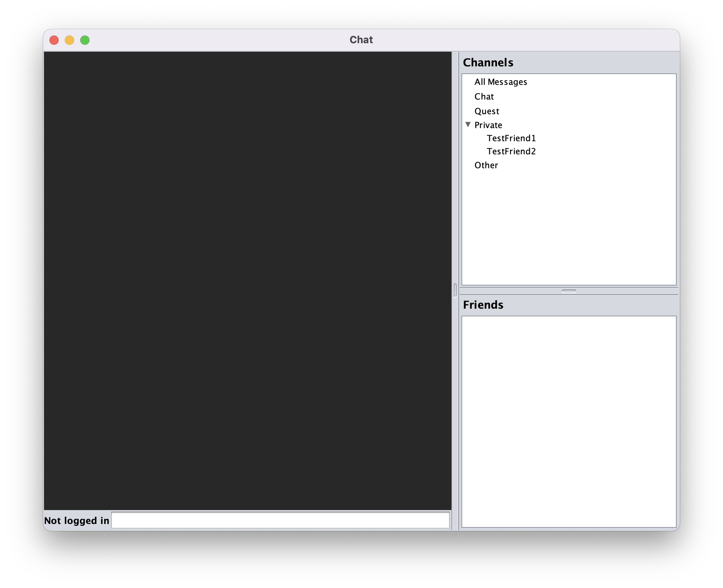Open the Chat channel
This screenshot has height=588, width=723.
484,96
